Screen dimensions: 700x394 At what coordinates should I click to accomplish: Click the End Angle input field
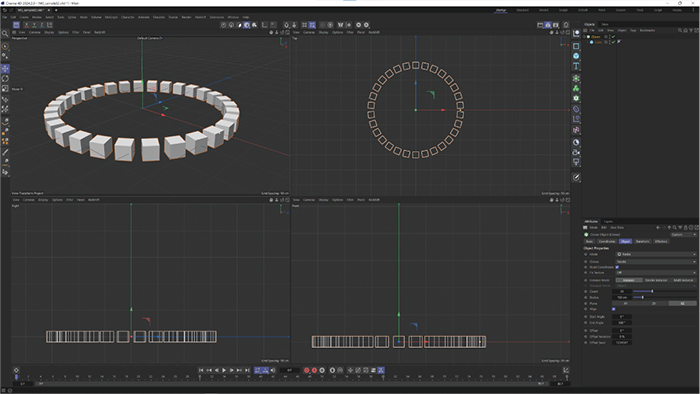click(621, 323)
